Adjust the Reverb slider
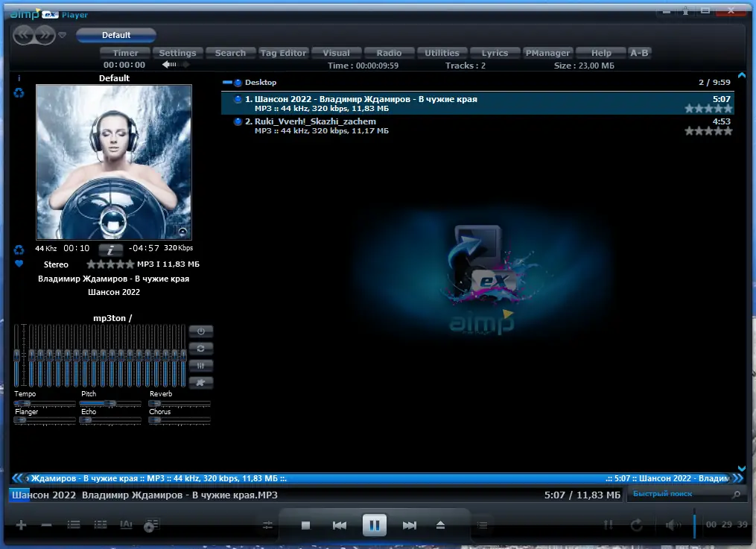 (180, 404)
